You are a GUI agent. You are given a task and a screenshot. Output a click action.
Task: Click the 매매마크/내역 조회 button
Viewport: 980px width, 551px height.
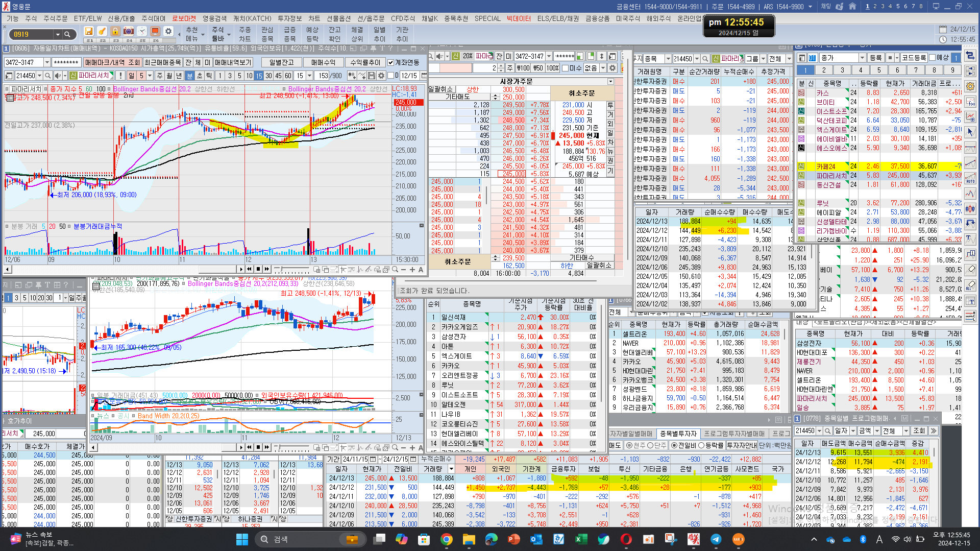point(112,62)
